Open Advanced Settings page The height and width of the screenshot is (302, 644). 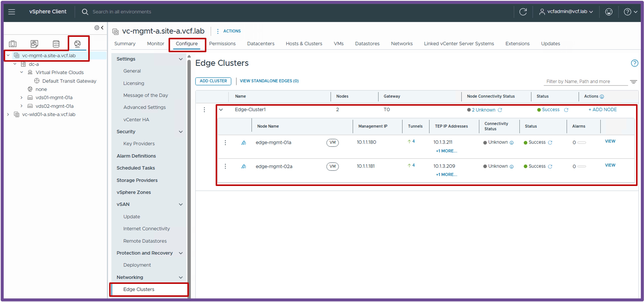(144, 107)
